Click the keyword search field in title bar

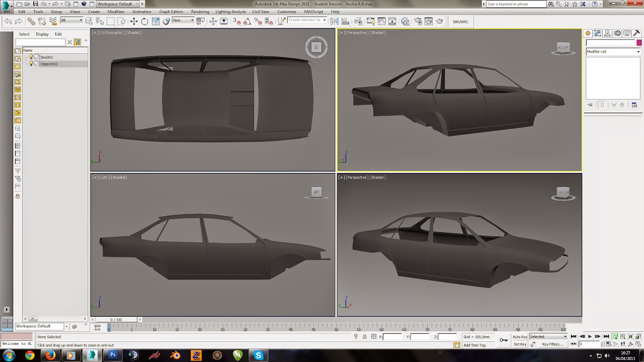click(x=516, y=4)
